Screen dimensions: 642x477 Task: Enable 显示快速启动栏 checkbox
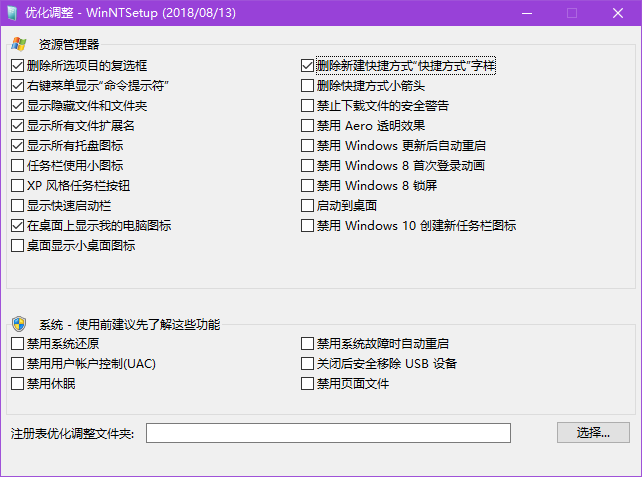[18, 206]
